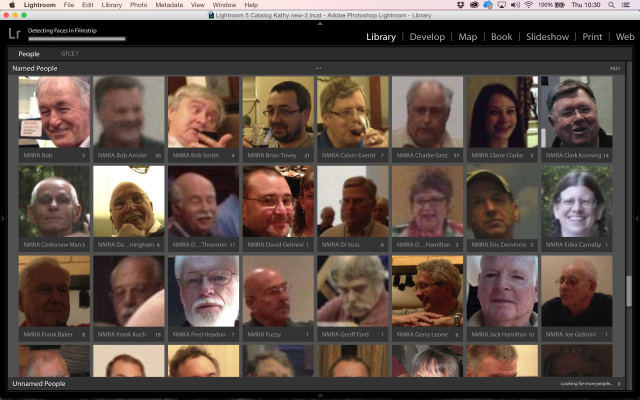Select the Library module
The height and width of the screenshot is (400, 640).
pos(381,37)
